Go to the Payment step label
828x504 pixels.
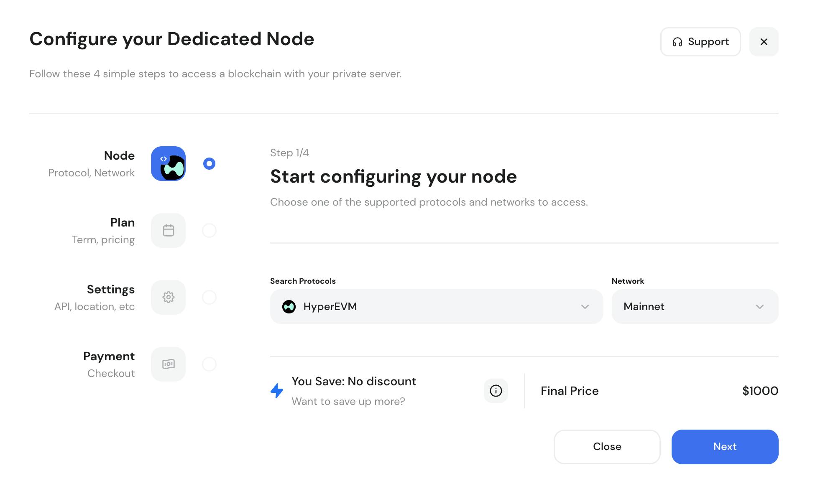click(109, 356)
